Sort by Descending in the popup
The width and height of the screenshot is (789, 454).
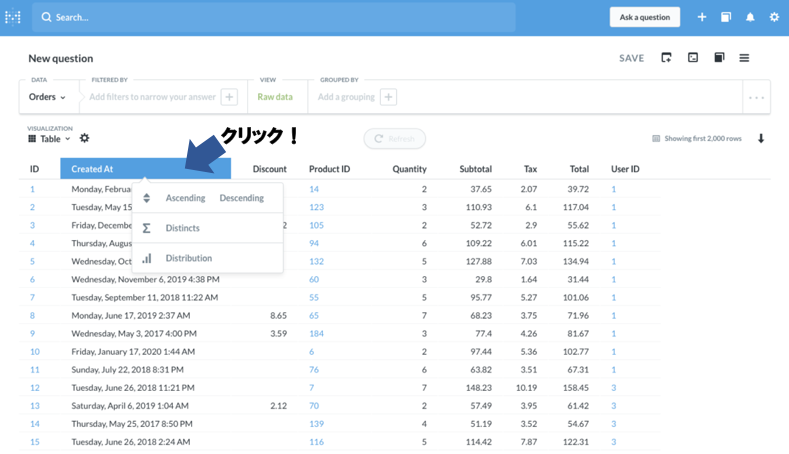coord(242,198)
